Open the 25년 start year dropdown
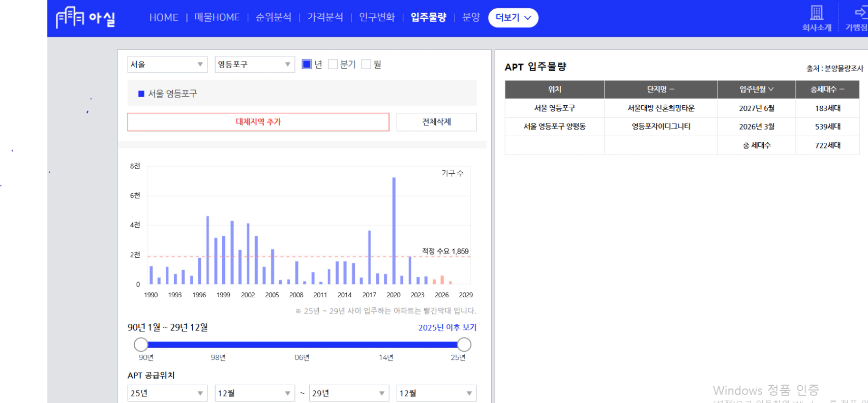 pyautogui.click(x=167, y=393)
